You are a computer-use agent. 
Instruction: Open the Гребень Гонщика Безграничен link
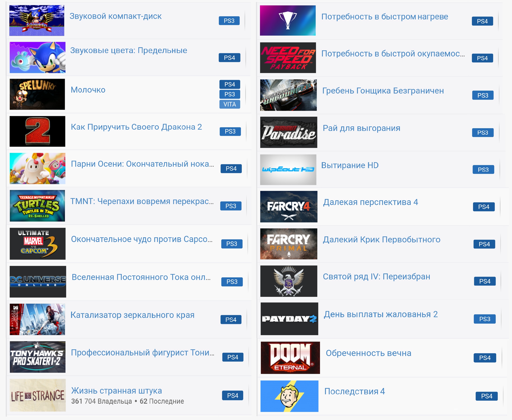pyautogui.click(x=383, y=90)
